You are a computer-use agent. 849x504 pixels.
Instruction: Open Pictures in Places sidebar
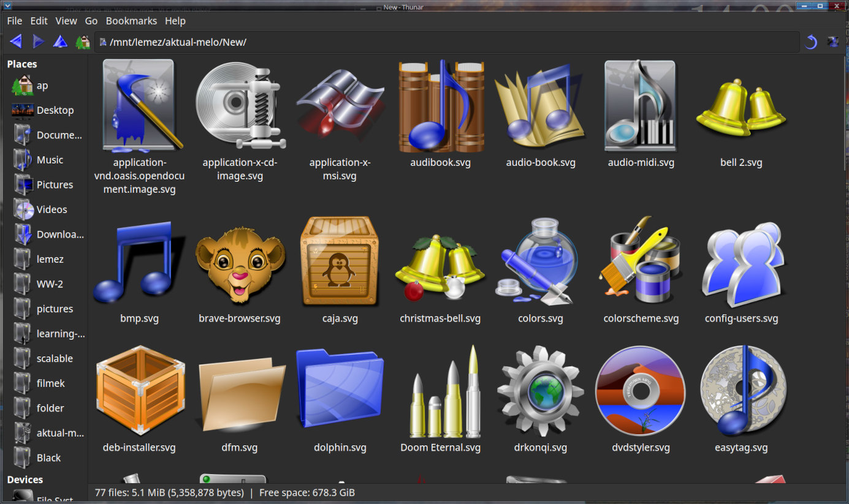tap(44, 185)
